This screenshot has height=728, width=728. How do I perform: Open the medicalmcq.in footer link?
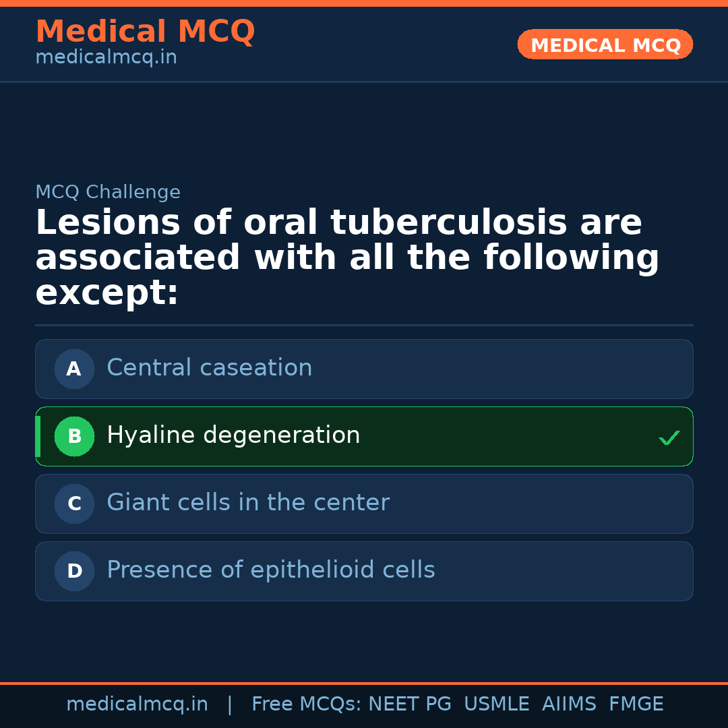tap(138, 704)
